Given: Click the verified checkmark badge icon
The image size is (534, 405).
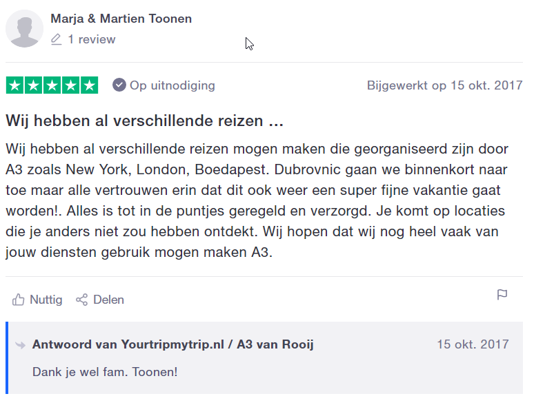Looking at the screenshot, I should 119,85.
